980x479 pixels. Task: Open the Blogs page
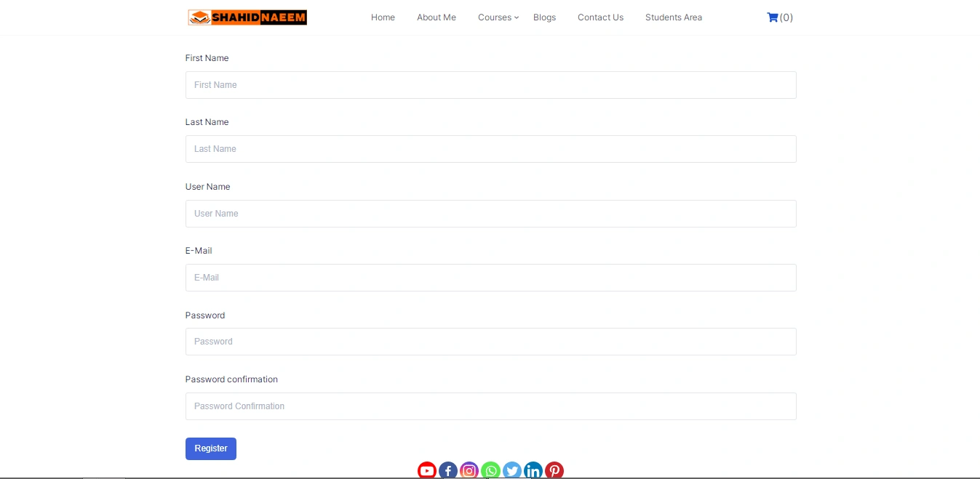coord(544,17)
